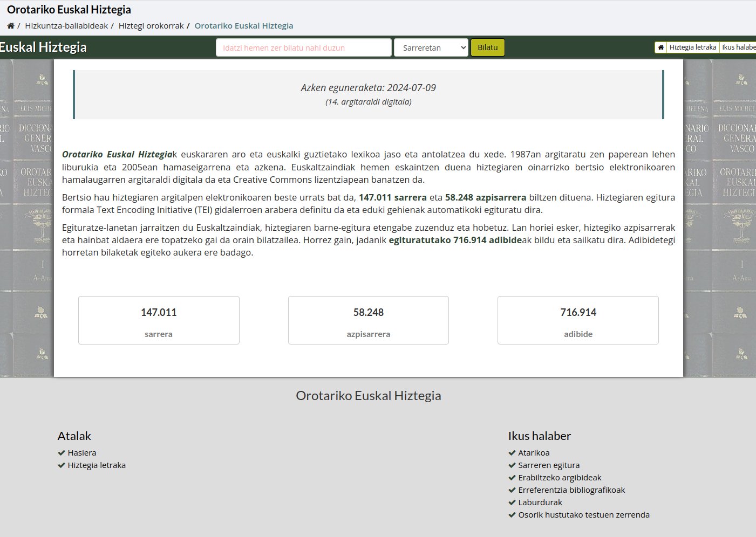Click the '(14. argitaraldi digitala)' text
Image resolution: width=756 pixels, height=537 pixels.
pyautogui.click(x=368, y=102)
